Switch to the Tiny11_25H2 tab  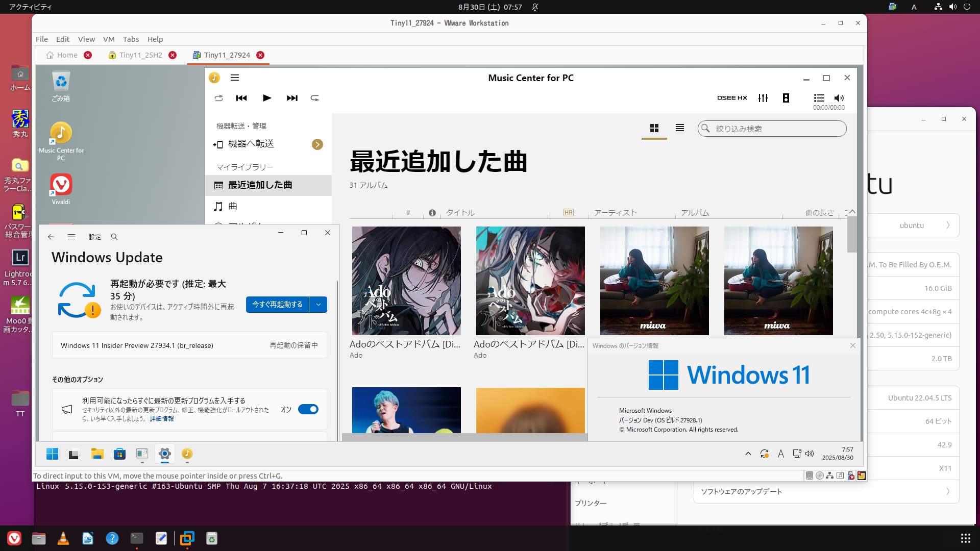pos(135,55)
